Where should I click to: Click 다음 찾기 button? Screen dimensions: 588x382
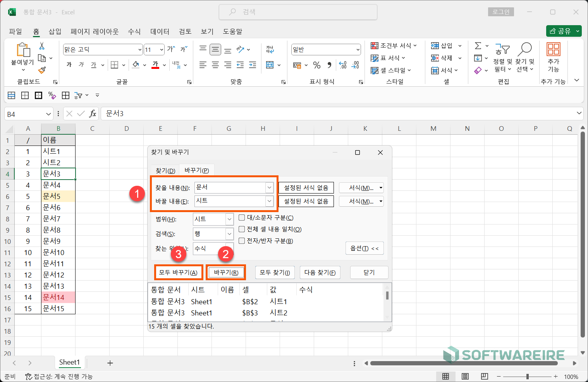[320, 272]
